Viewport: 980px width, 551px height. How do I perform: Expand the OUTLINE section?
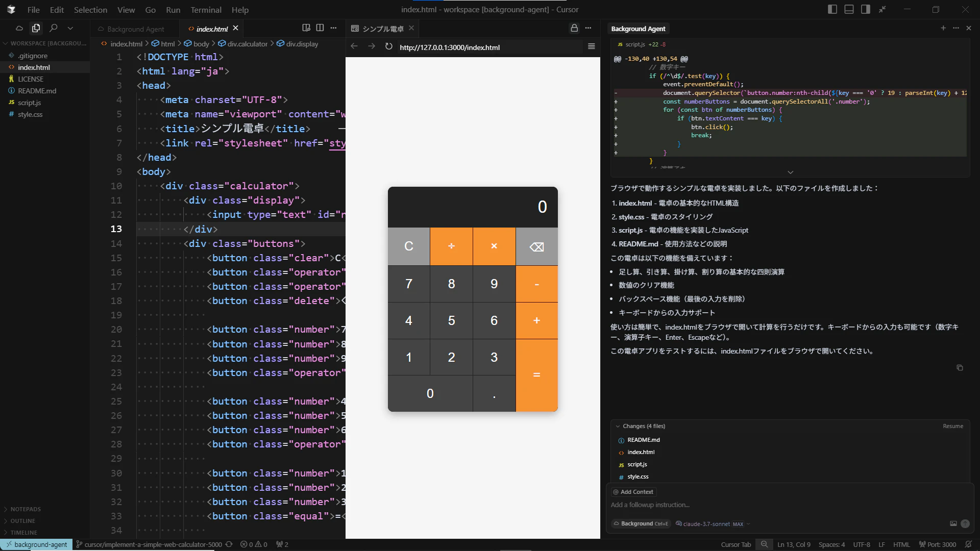point(22,521)
